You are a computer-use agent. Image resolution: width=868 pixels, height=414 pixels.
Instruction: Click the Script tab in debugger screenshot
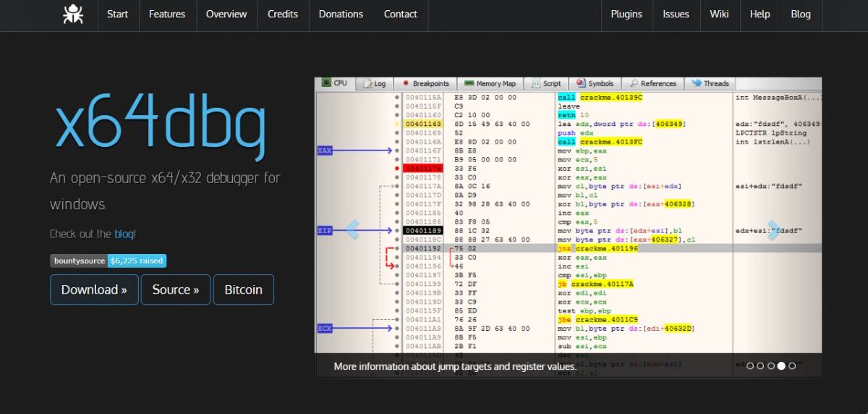coord(547,83)
